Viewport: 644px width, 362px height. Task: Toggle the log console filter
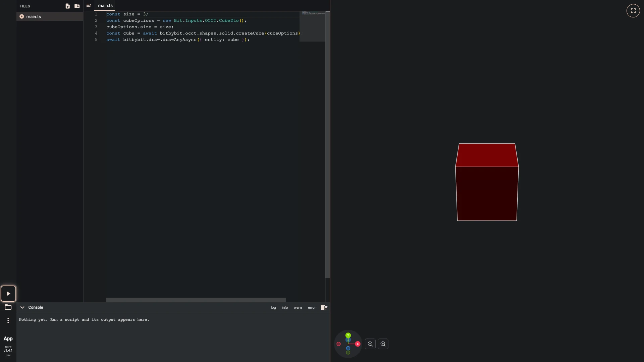[273, 307]
